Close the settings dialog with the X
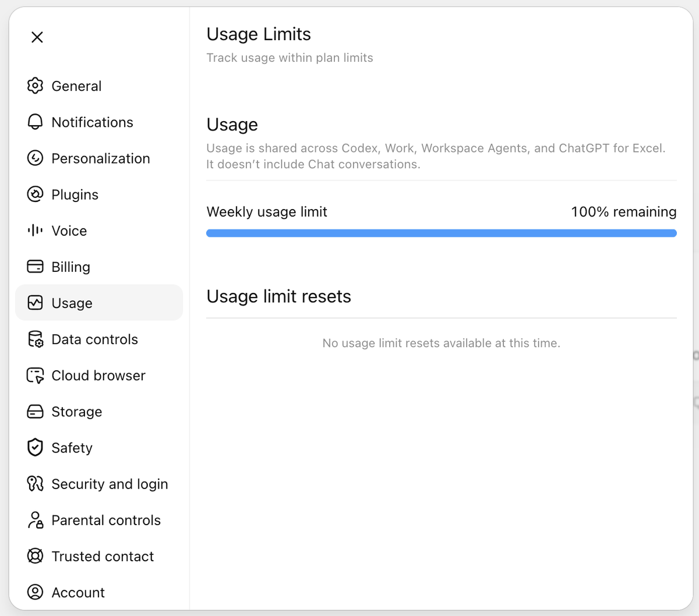This screenshot has height=616, width=699. point(37,37)
